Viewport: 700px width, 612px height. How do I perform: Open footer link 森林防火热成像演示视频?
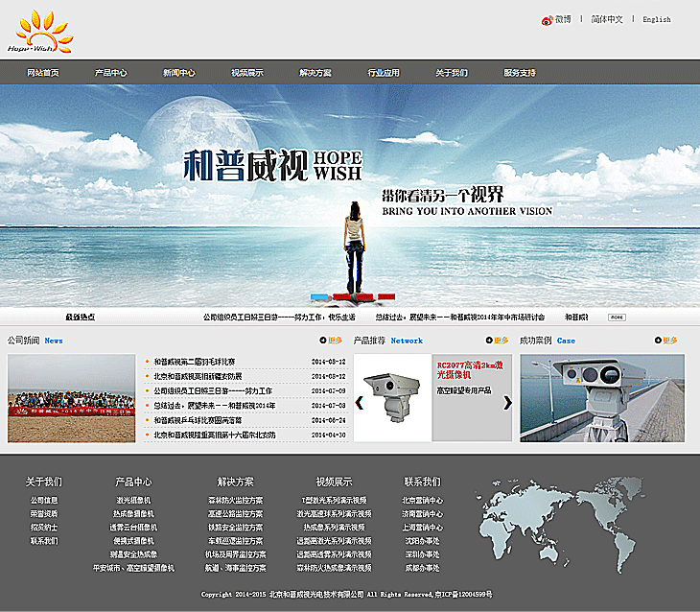334,568
